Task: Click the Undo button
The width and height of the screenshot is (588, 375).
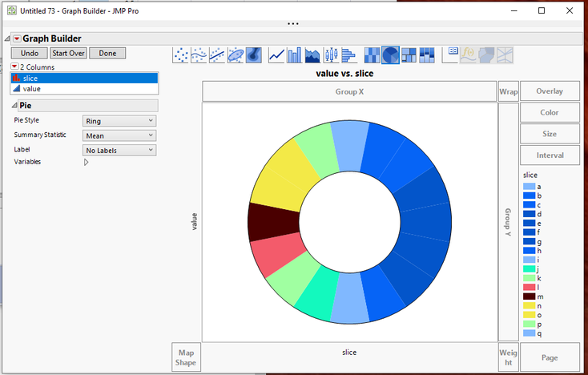Action: coord(30,53)
